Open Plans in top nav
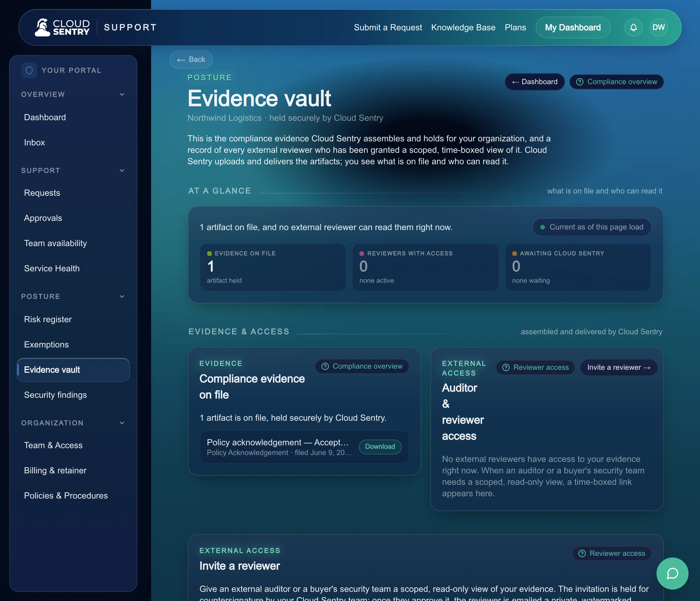 515,27
